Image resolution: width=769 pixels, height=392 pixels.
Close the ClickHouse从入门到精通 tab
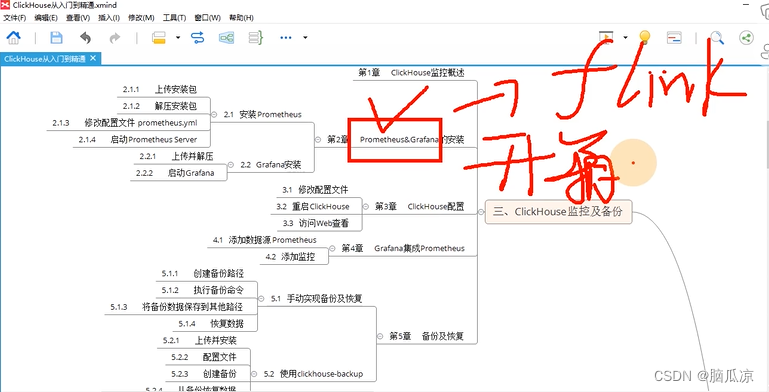93,58
